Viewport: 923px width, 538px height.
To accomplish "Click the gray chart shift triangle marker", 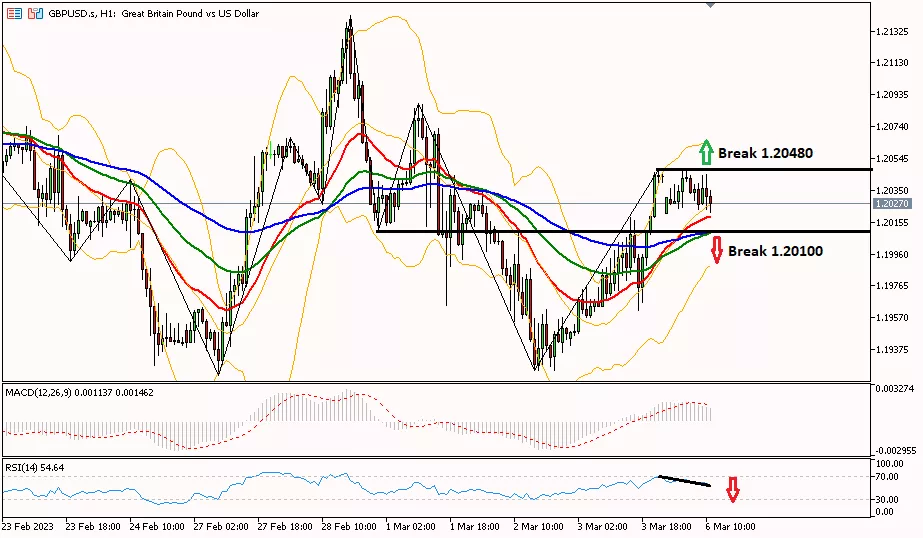I will coord(711,5).
